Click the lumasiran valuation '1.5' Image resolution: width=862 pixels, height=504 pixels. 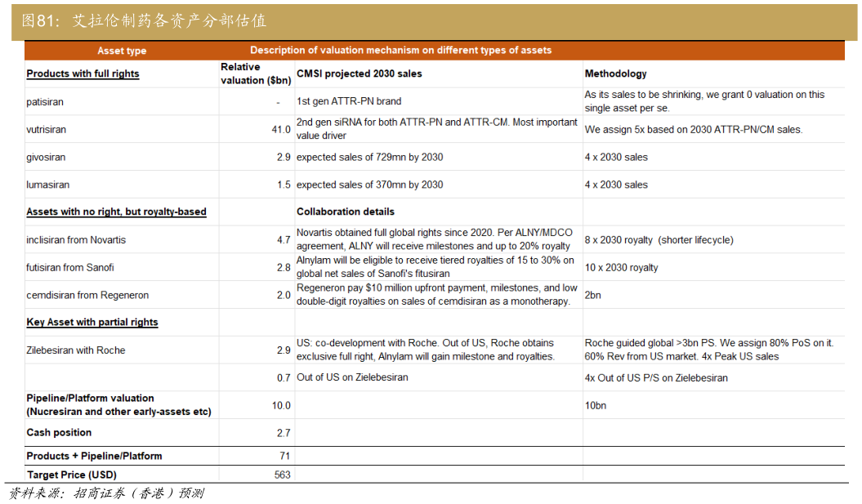(284, 185)
